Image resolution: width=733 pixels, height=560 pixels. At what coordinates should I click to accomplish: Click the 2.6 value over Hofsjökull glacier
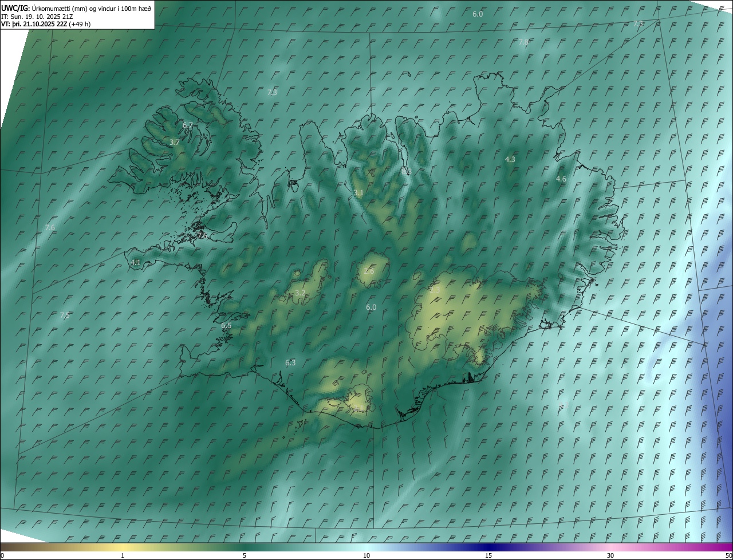point(369,271)
